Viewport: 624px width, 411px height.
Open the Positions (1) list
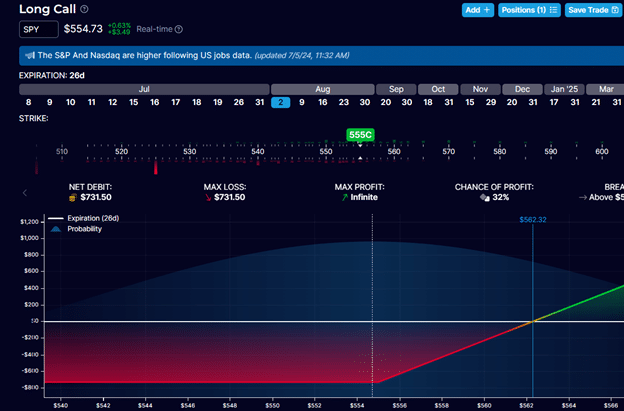[530, 10]
